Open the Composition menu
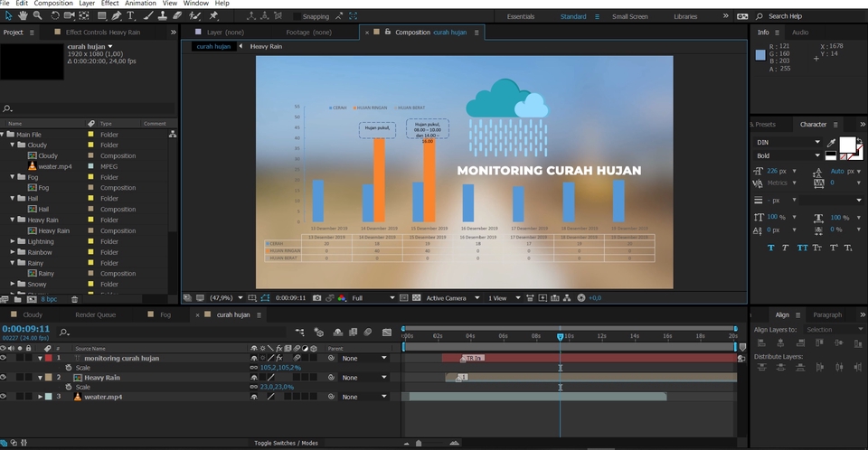868x450 pixels. 53,4
